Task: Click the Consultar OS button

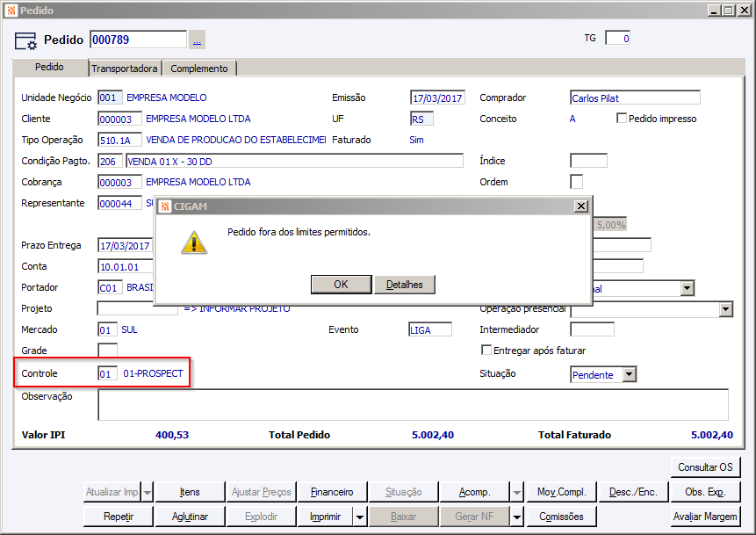Action: (x=705, y=467)
